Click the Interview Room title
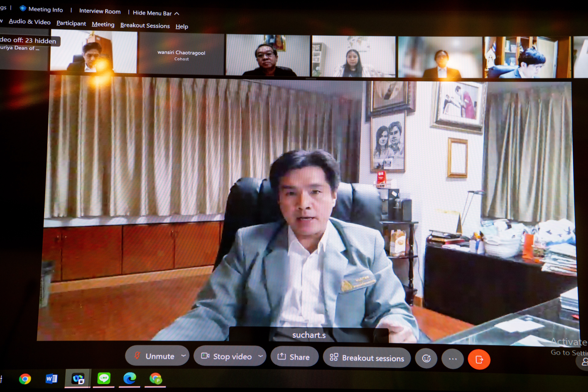Screen dimensions: 588x392 [x=100, y=11]
